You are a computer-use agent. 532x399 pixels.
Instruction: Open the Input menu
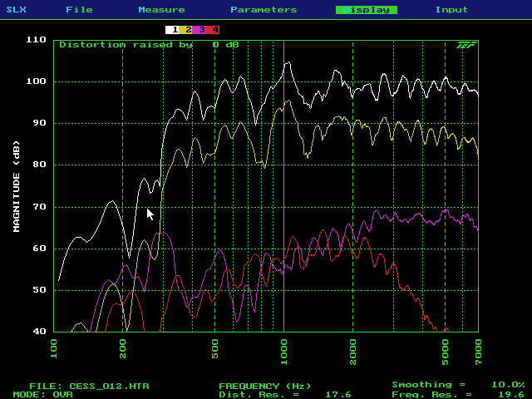(x=451, y=9)
